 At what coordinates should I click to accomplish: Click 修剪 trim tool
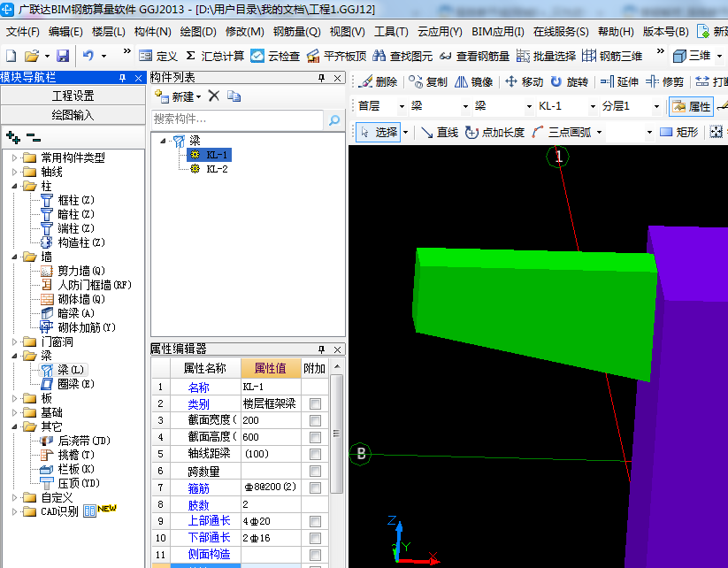[x=665, y=81]
